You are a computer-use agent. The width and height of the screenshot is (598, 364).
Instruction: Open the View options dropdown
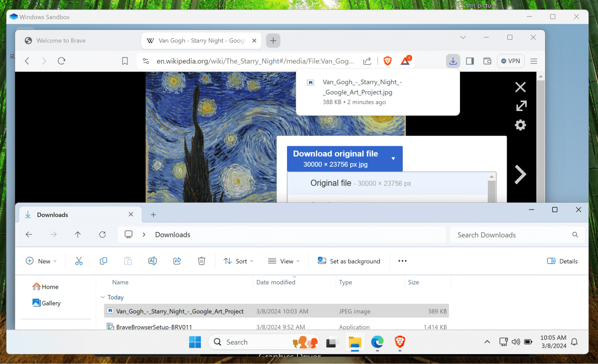coord(284,260)
